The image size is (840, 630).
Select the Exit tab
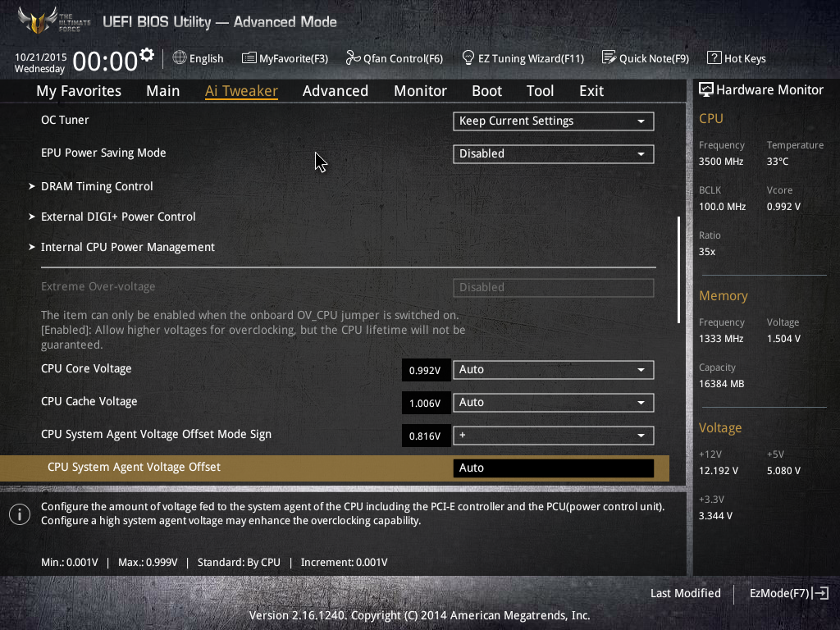(591, 91)
